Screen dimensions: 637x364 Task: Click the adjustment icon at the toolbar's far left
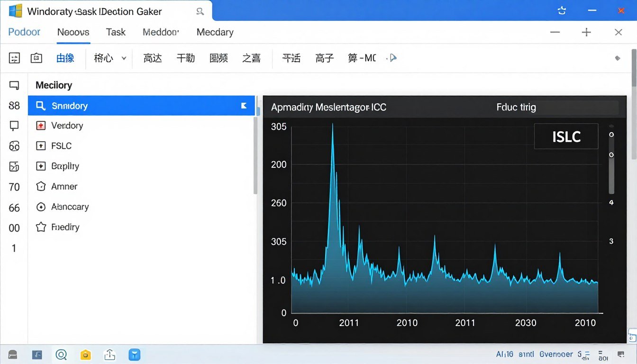point(14,57)
